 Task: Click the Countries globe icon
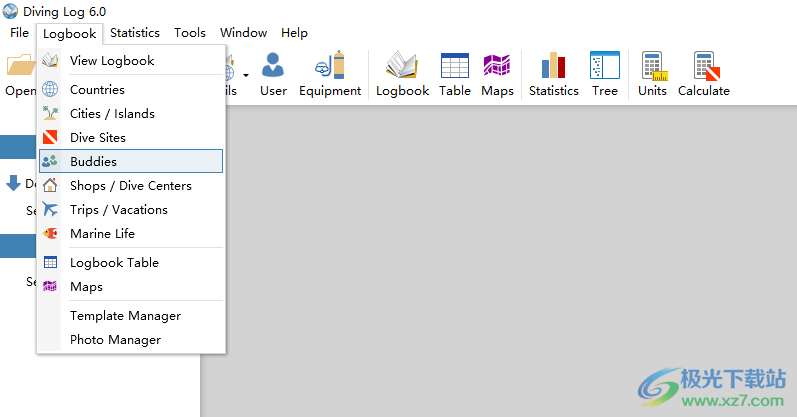coord(50,89)
